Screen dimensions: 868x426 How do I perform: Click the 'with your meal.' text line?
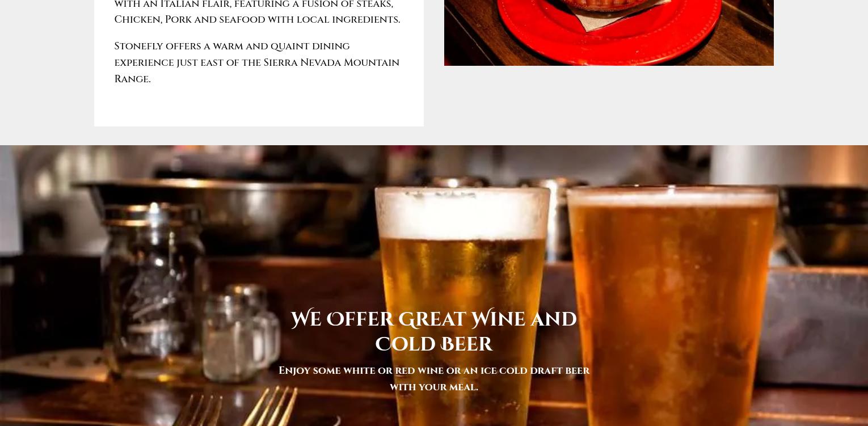434,387
